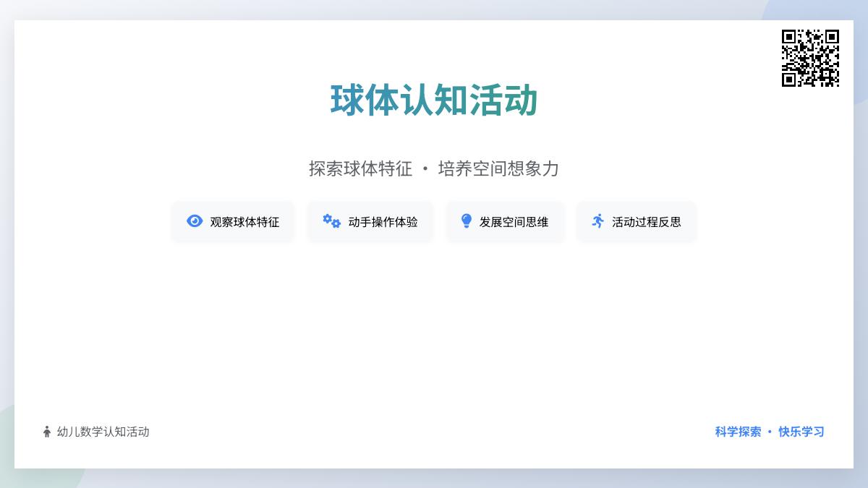The height and width of the screenshot is (488, 868).
Task: Click the running person icon beside 活动过程反思
Action: pyautogui.click(x=597, y=221)
